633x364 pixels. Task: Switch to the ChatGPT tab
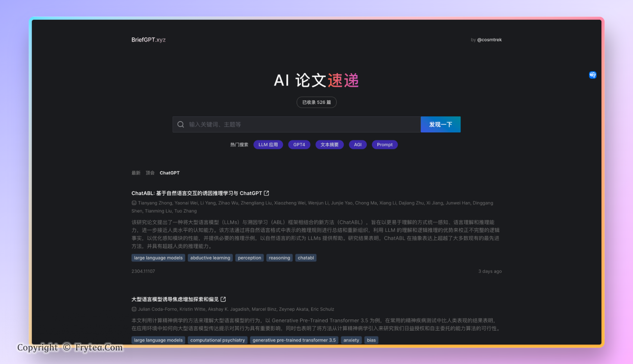170,173
